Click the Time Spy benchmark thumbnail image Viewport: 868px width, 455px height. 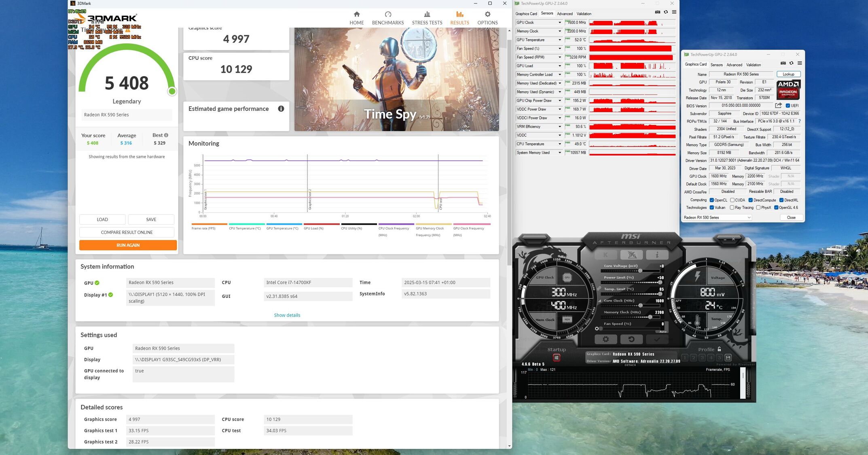click(x=396, y=79)
